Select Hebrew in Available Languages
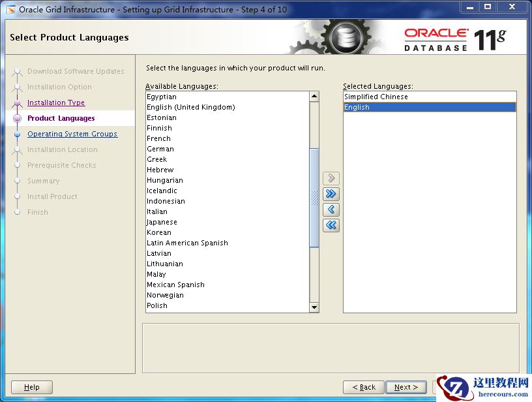Screen dimensions: 532x402 pyautogui.click(x=228, y=170)
